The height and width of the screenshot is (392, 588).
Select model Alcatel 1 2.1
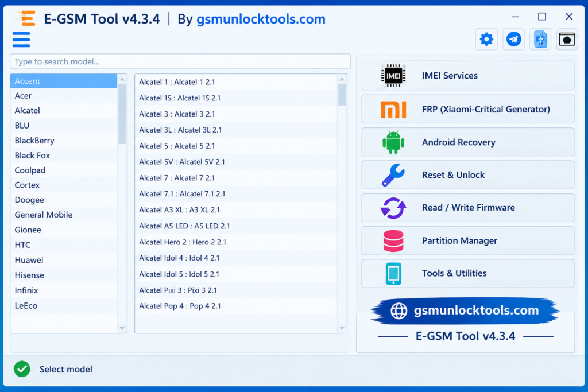(x=236, y=82)
